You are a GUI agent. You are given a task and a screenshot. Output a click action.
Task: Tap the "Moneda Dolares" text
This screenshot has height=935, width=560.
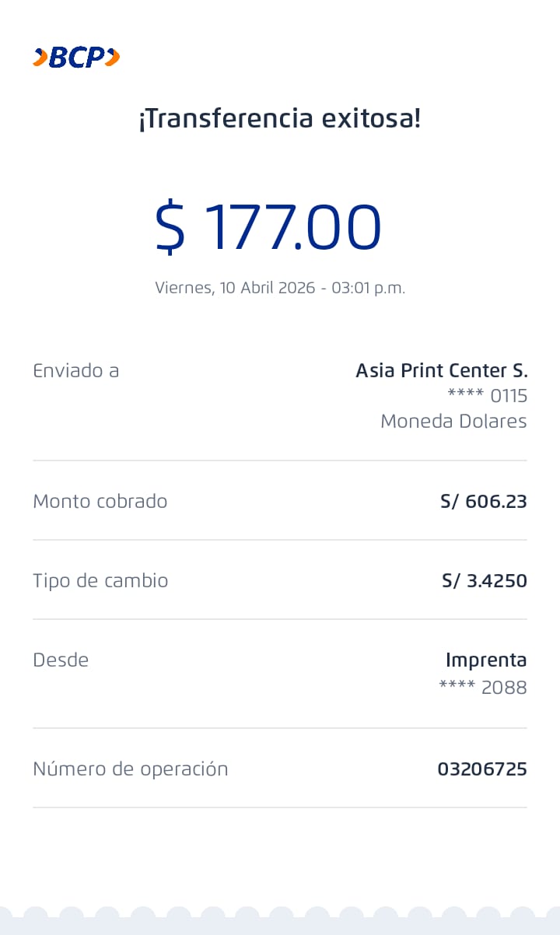[x=453, y=422]
